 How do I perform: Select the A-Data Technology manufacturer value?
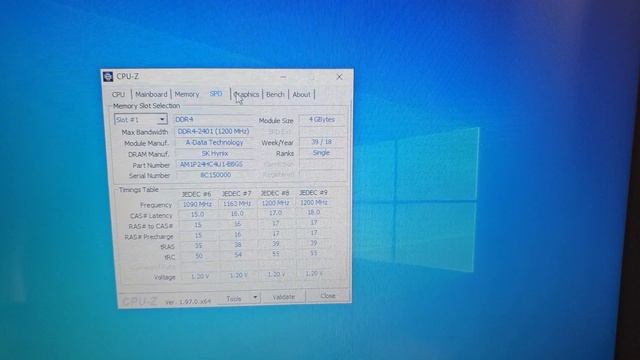[x=214, y=142]
